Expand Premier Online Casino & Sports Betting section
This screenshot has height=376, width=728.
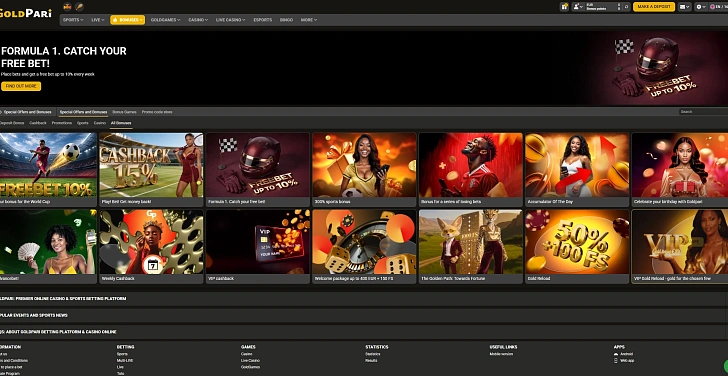tap(364, 298)
